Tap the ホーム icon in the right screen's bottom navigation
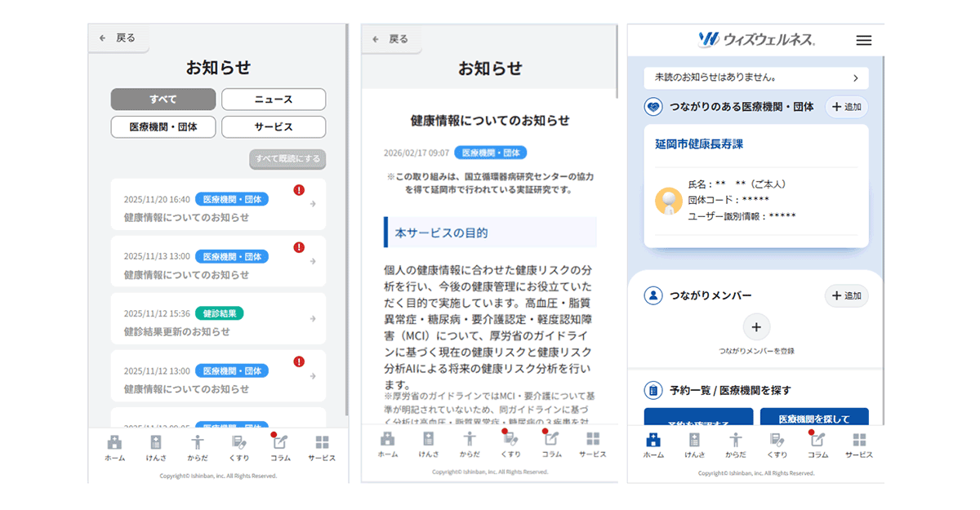The width and height of the screenshot is (980, 510). click(653, 446)
